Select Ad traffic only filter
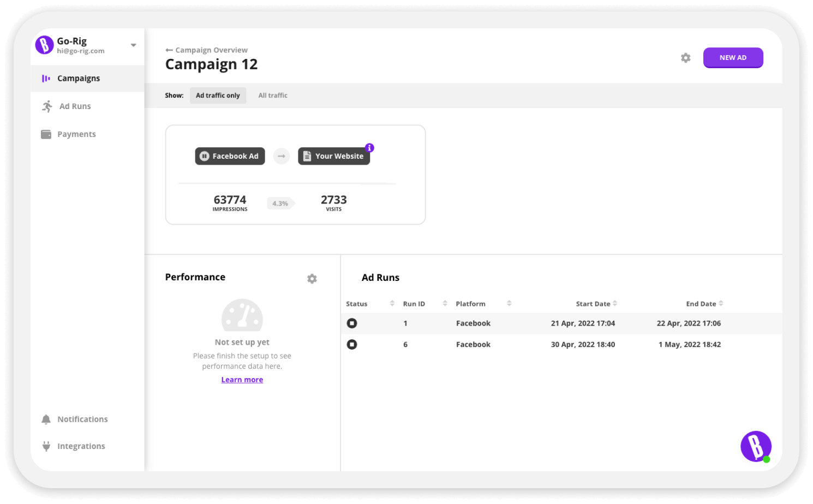 coord(218,95)
